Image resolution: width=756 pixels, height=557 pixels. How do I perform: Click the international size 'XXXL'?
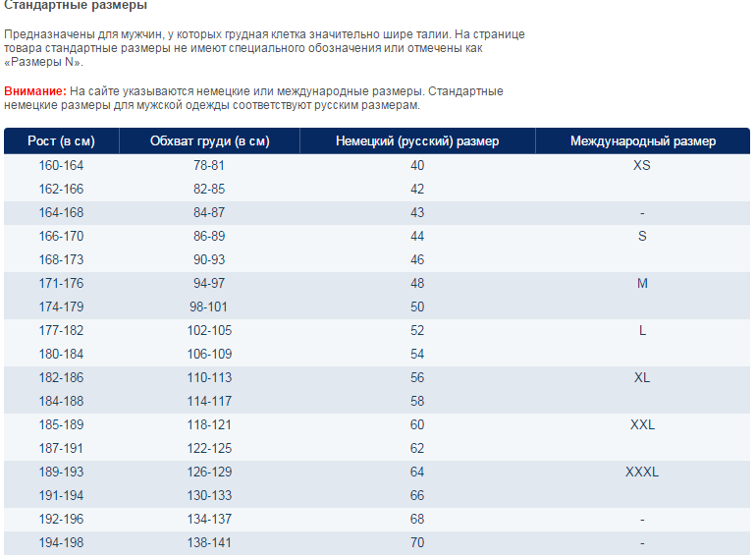[642, 472]
